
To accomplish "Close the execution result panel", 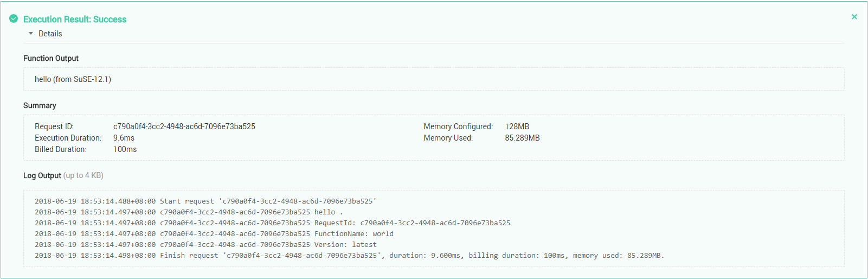I will click(854, 17).
